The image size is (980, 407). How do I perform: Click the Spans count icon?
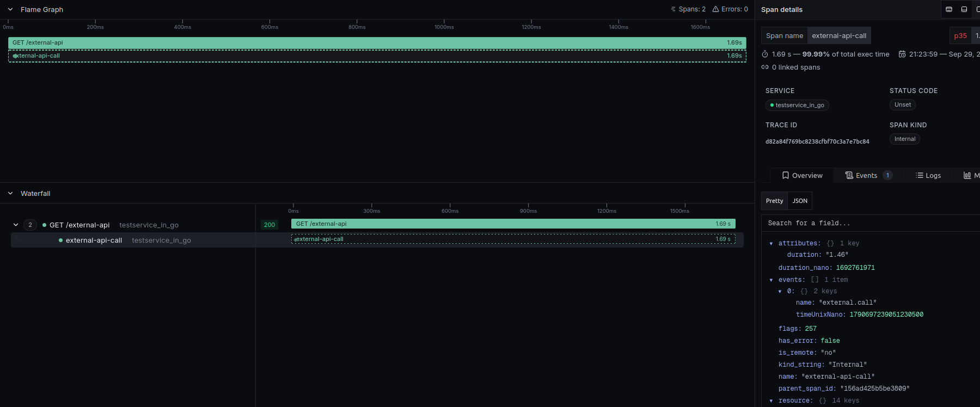pos(673,9)
